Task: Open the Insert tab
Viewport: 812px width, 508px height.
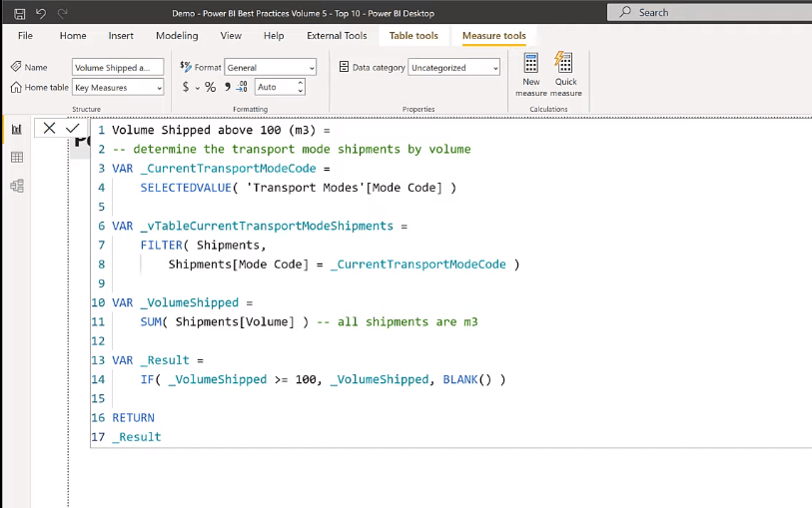Action: [121, 36]
